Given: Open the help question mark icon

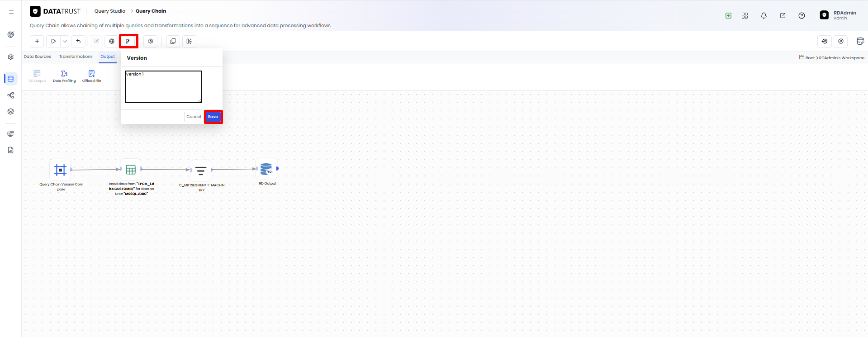Looking at the screenshot, I should 802,15.
